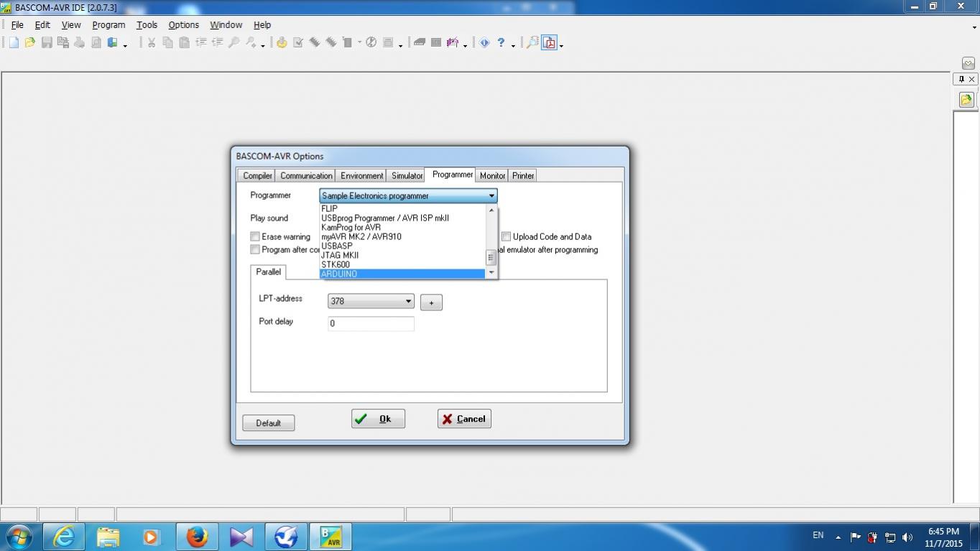Open the Tools menu
This screenshot has width=980, height=551.
pos(147,24)
